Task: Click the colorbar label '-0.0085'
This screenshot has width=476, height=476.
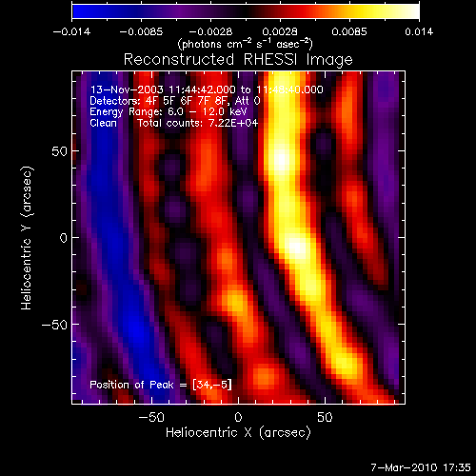Action: click(141, 31)
